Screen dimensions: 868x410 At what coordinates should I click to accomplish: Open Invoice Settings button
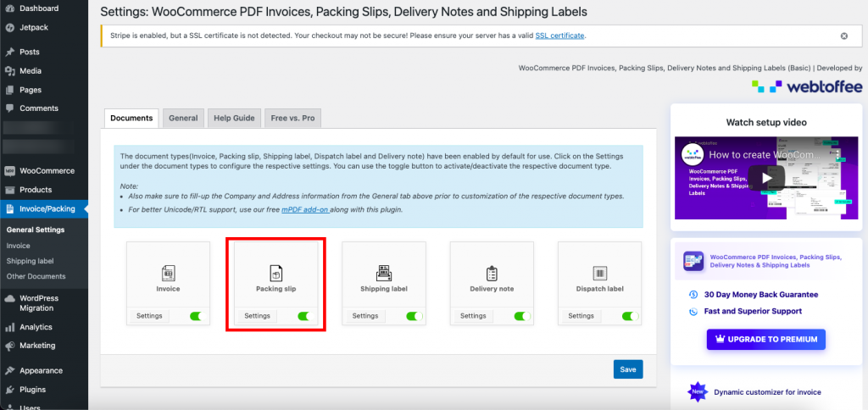tap(149, 316)
